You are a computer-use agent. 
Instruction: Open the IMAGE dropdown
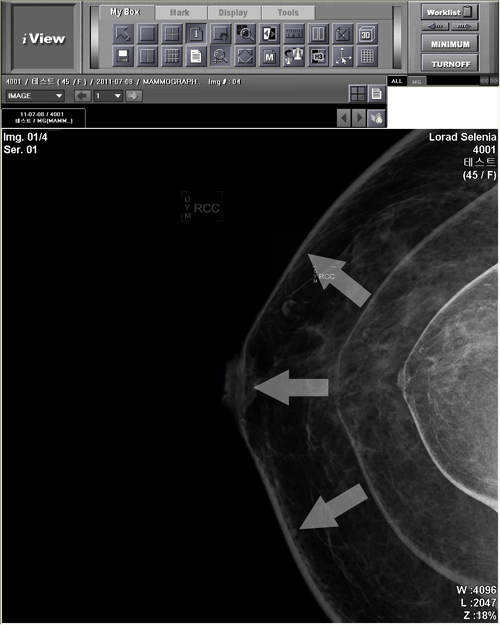(x=35, y=96)
